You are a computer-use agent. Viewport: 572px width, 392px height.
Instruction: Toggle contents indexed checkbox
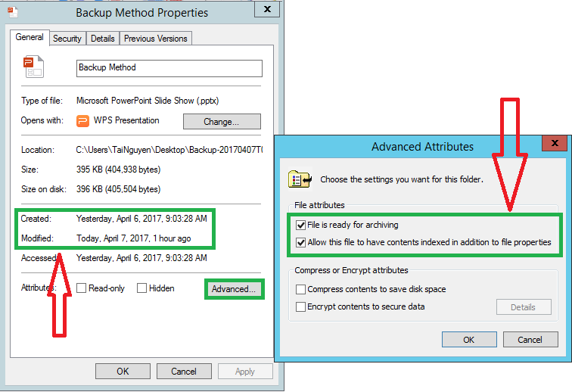click(301, 242)
